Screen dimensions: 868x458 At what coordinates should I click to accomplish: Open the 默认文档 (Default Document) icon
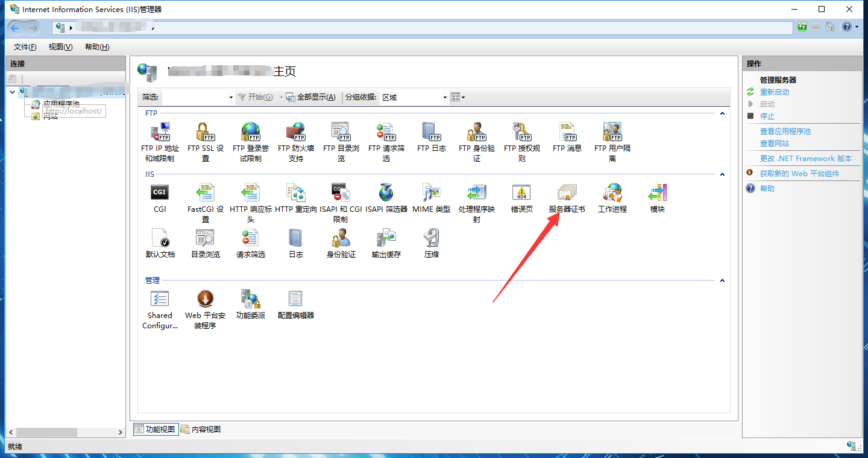160,239
